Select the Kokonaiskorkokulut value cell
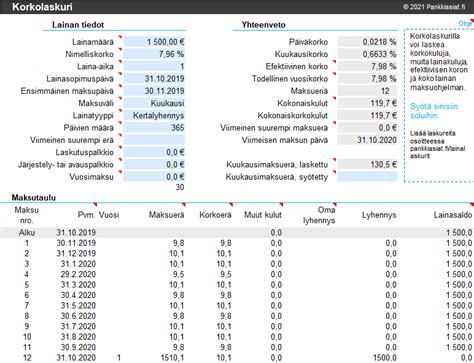 [367, 115]
